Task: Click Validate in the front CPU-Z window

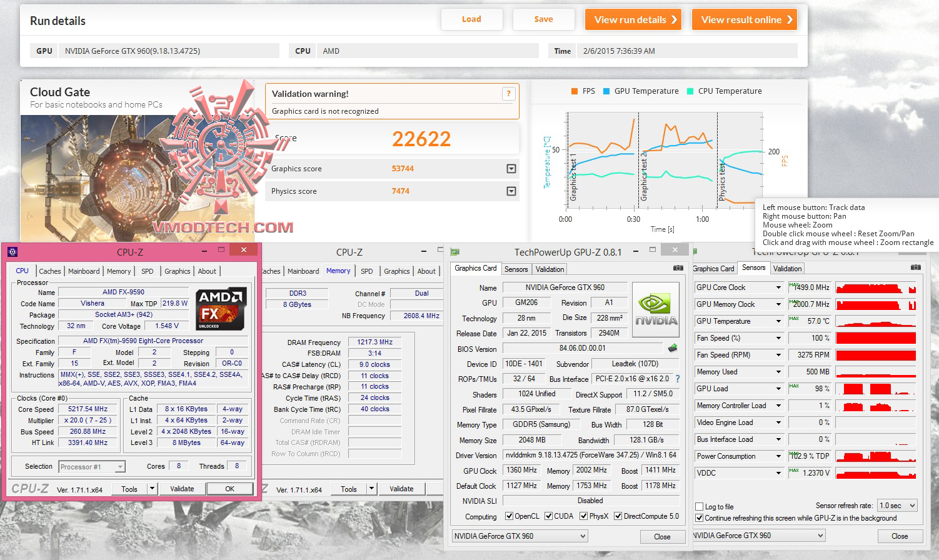Action: coord(182,489)
